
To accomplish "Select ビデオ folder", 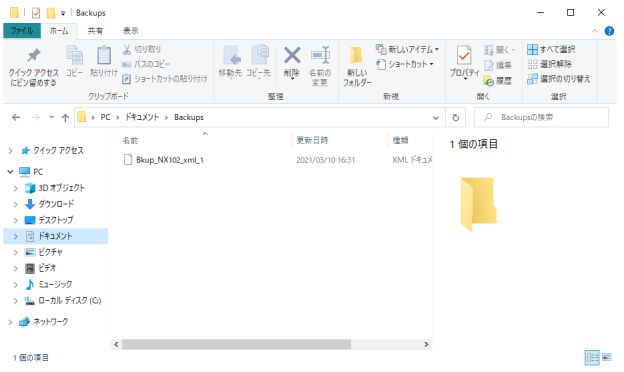I will tap(47, 268).
